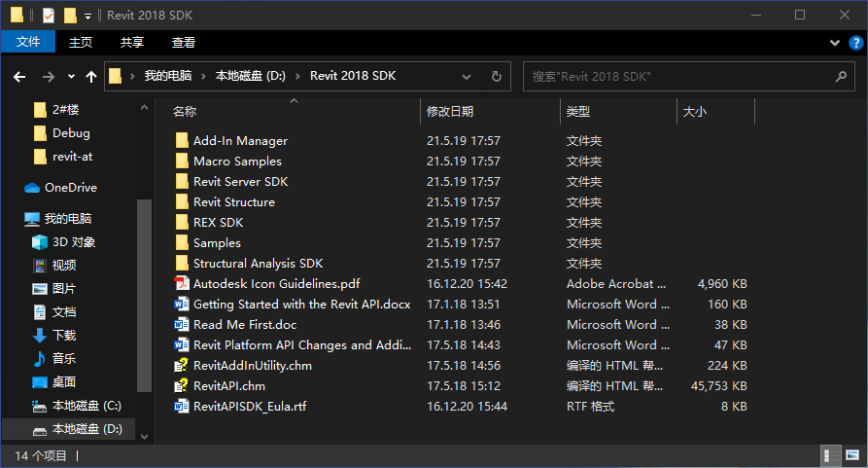Click the 3D 对象 cube icon
Image resolution: width=868 pixels, height=468 pixels.
[40, 242]
